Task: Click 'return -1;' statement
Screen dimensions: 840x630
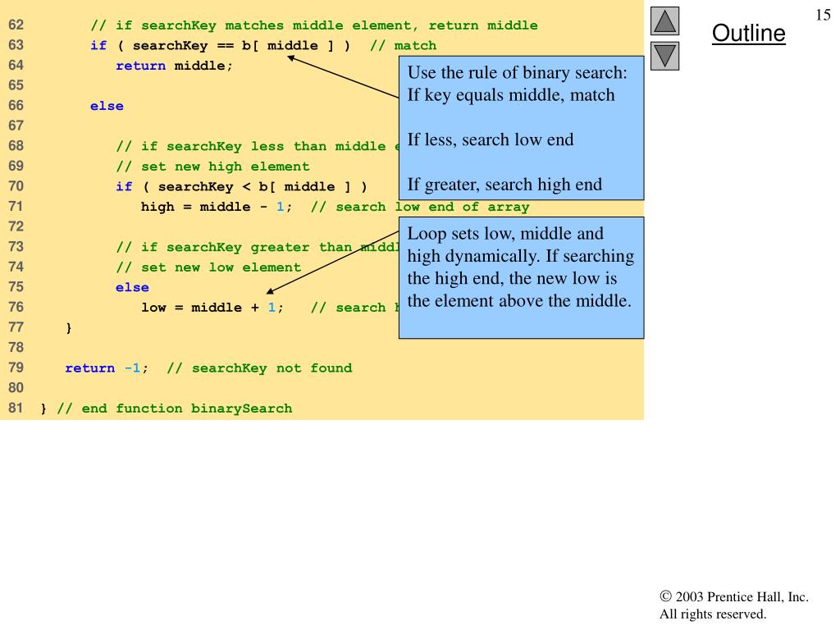Action: coord(107,368)
